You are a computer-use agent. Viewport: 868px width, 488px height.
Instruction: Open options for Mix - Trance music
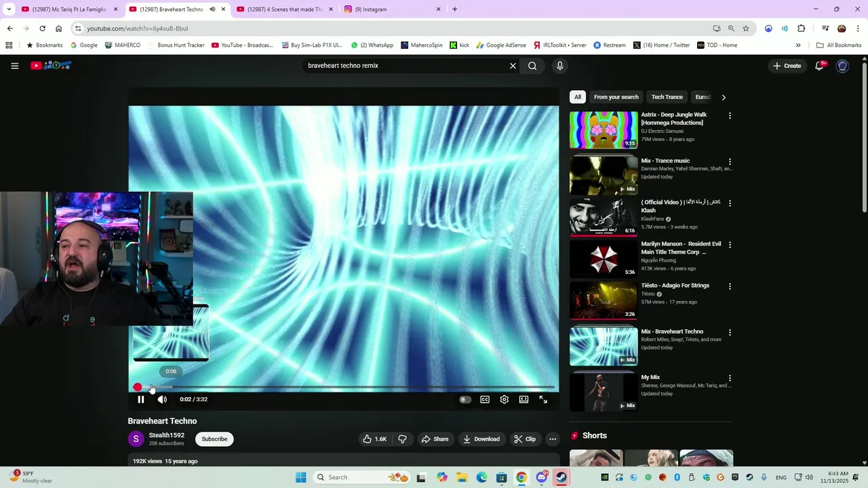(x=730, y=162)
